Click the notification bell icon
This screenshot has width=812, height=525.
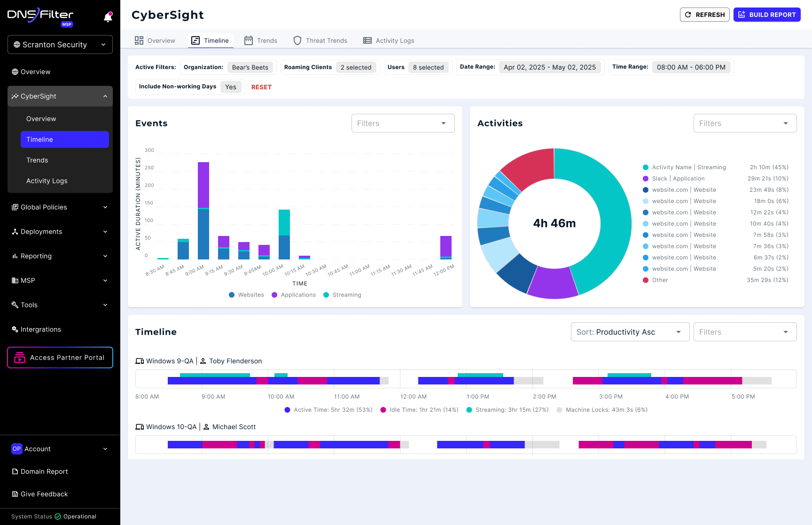[108, 17]
